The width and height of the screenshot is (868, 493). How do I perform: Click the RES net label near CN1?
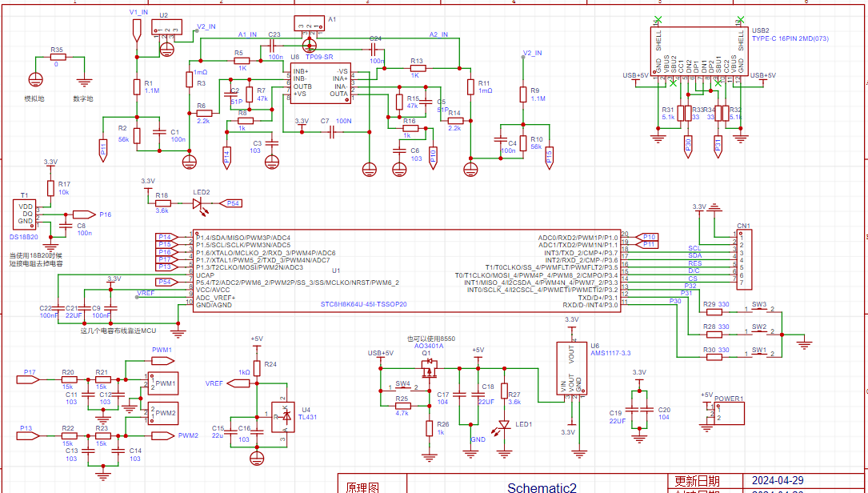point(694,263)
